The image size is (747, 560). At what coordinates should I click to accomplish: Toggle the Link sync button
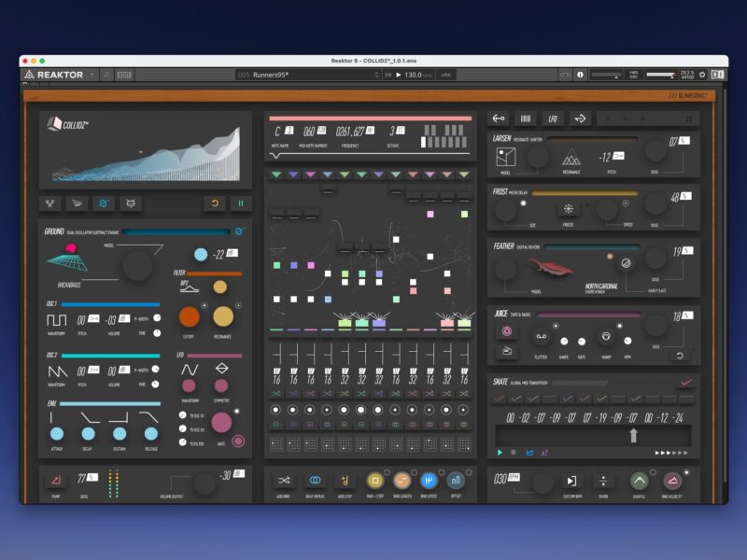coord(446,75)
